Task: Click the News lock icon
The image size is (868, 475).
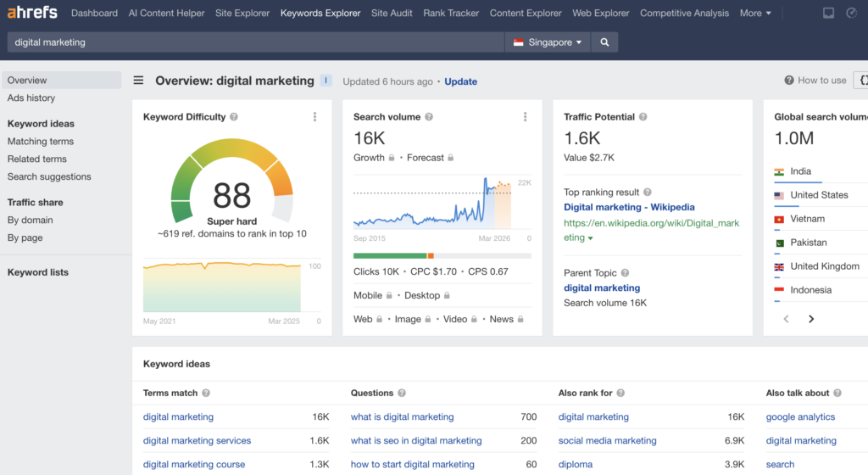Action: coord(520,320)
